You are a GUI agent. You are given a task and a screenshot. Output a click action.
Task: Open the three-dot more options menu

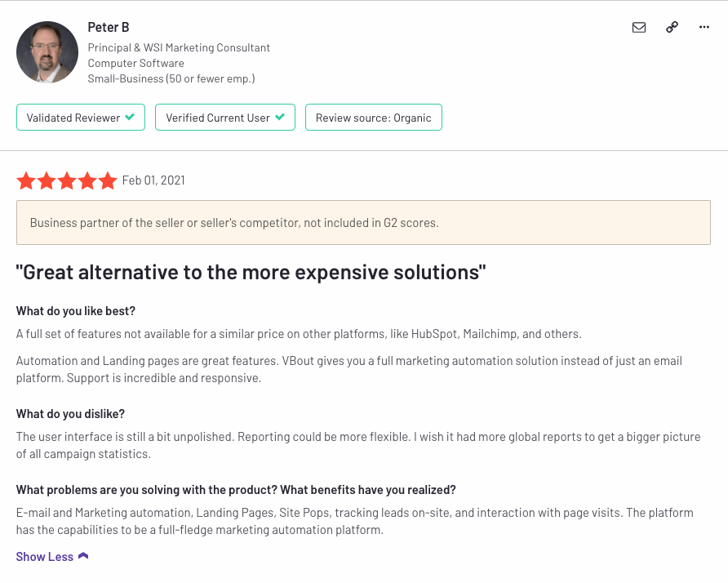(x=704, y=28)
